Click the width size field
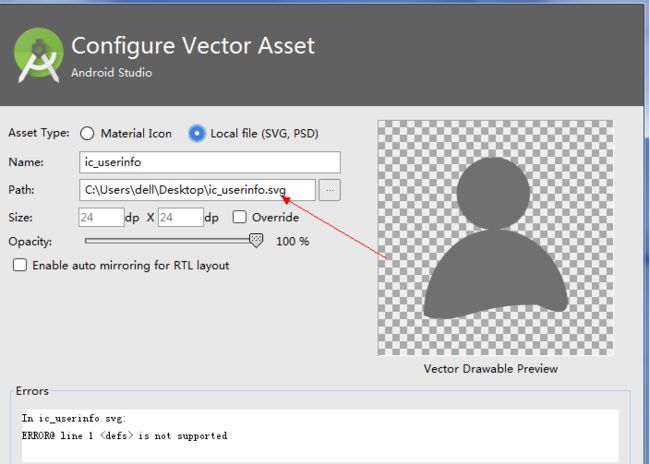Screen dimensions: 650x464 [x=101, y=217]
